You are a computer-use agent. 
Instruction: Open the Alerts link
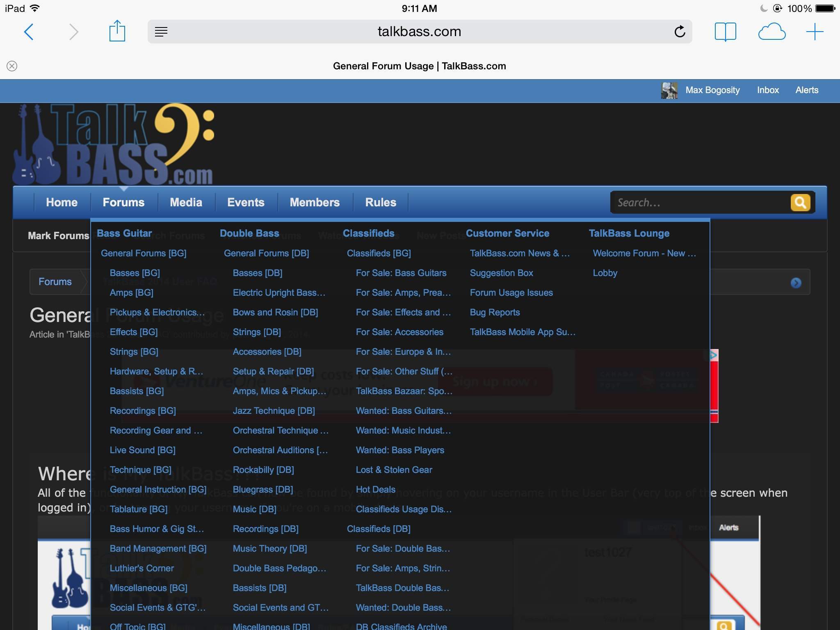point(807,90)
